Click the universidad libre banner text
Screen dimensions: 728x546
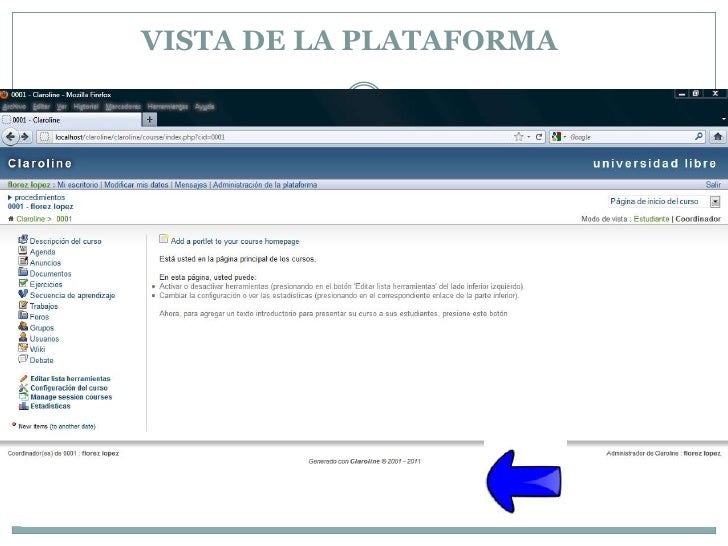[x=655, y=163]
